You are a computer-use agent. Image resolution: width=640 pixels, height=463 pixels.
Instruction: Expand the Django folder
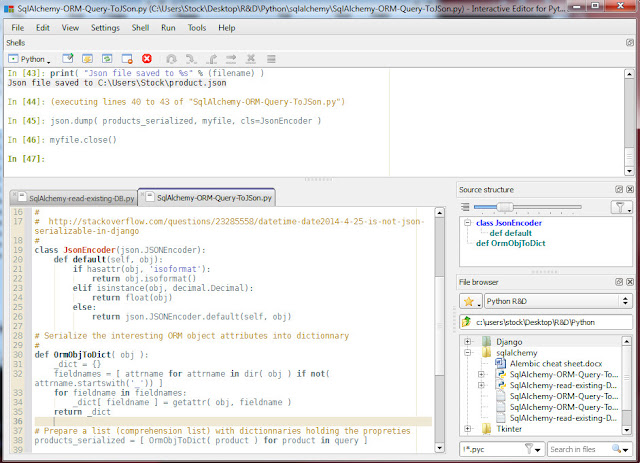(468, 341)
